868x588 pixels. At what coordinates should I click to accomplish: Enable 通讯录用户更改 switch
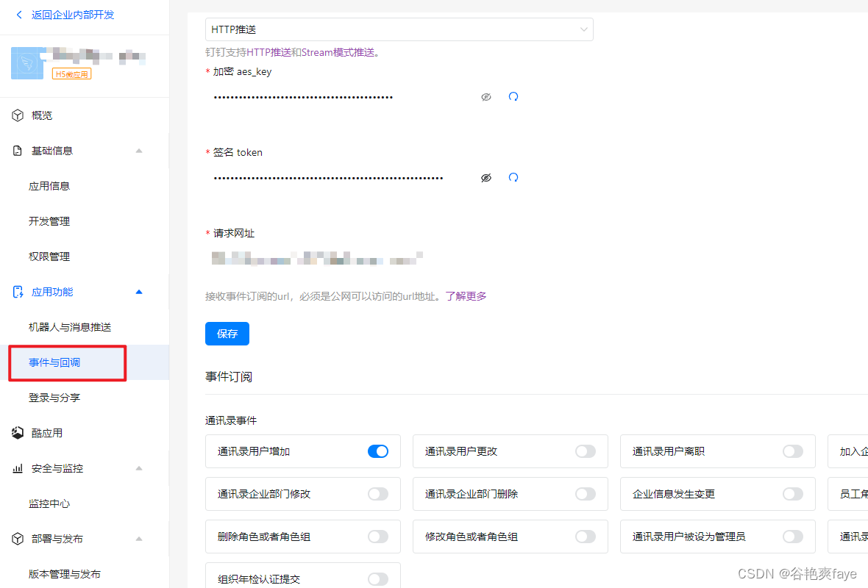coord(585,451)
